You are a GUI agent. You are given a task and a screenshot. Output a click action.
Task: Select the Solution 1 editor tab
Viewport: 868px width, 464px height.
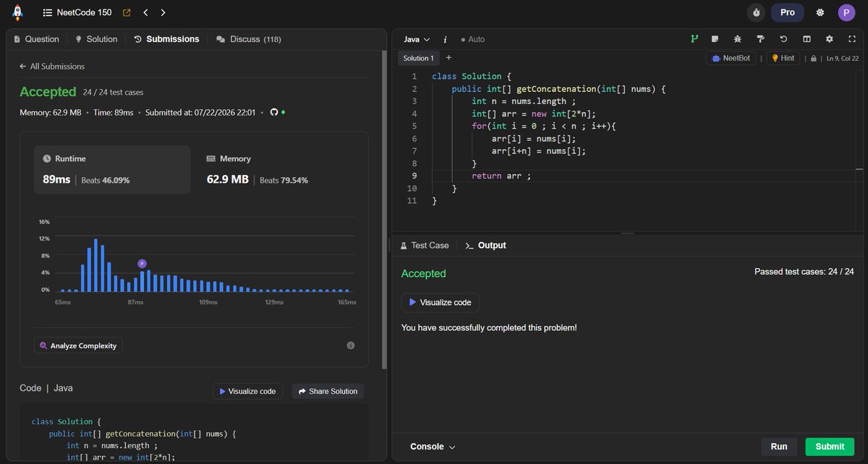tap(418, 58)
